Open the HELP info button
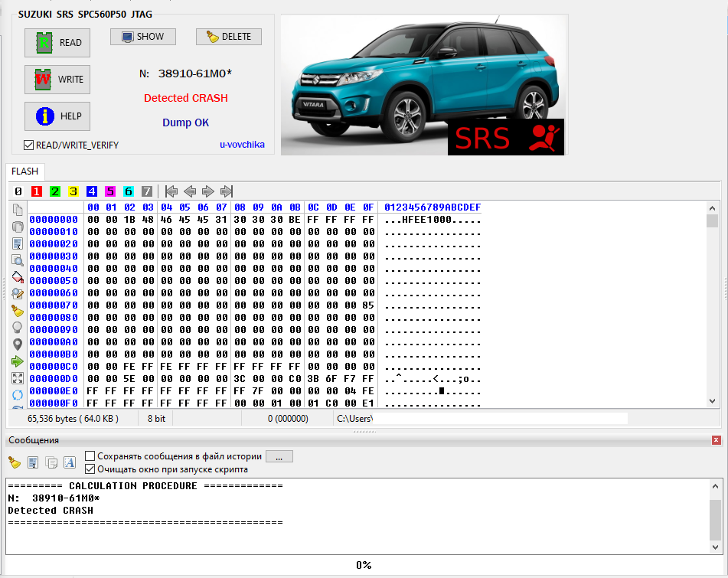The height and width of the screenshot is (578, 728). pos(57,116)
